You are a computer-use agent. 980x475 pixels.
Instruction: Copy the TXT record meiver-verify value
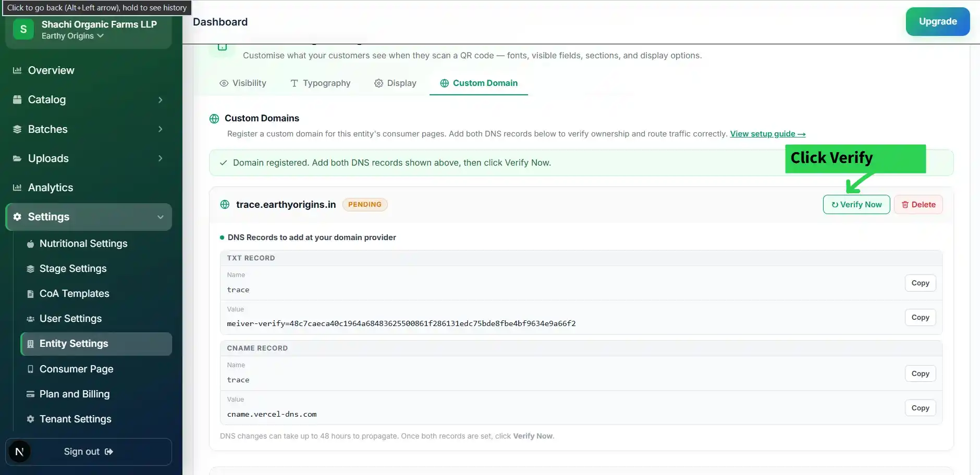point(920,318)
